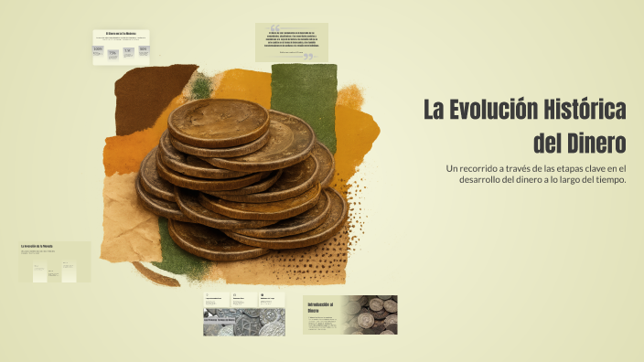Open the 'Las Primeras Formas de Dinero' coin slide
The width and height of the screenshot is (644, 362).
pyautogui.click(x=244, y=314)
